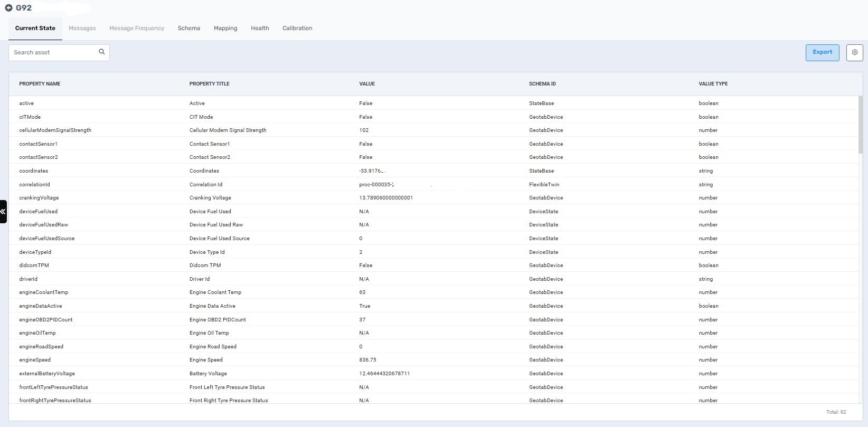Sort by PROPERTY TITLE column header
The height and width of the screenshot is (427, 868).
210,84
